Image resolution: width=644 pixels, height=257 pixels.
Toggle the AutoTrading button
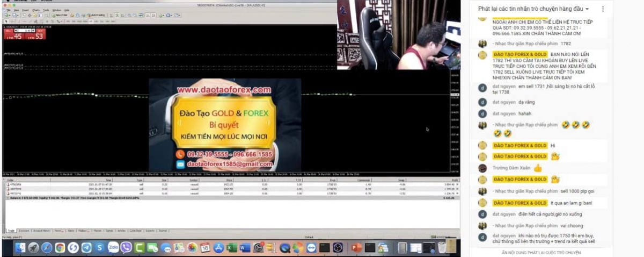point(96,15)
